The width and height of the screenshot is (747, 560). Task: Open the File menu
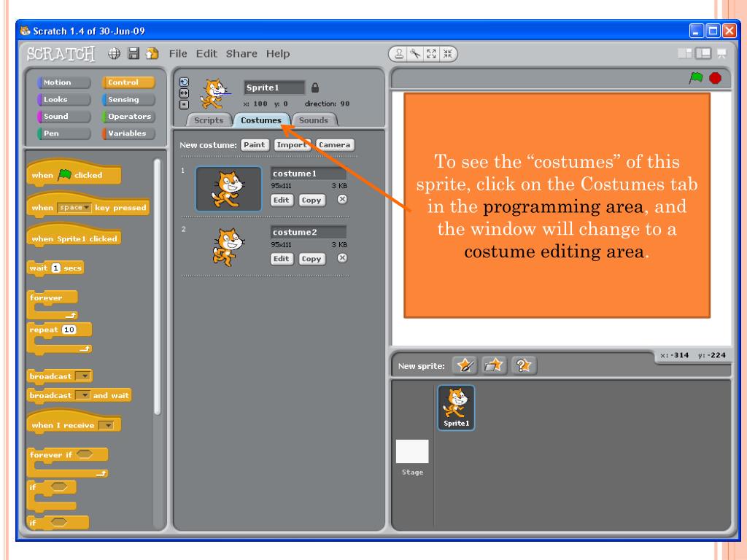click(x=178, y=54)
